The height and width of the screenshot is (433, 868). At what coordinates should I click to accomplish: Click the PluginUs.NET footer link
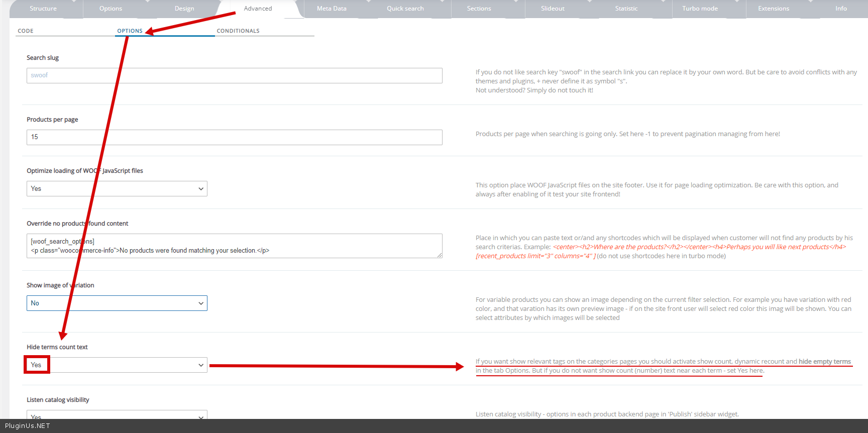pos(28,426)
